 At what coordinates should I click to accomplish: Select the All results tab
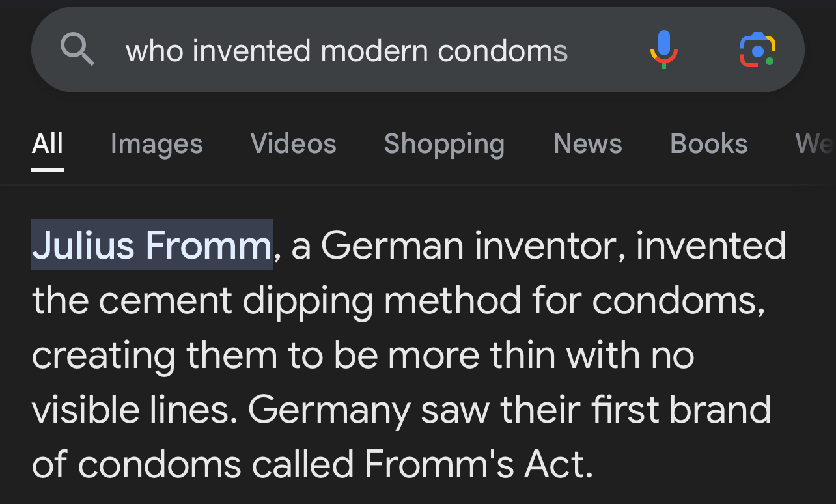[x=48, y=144]
